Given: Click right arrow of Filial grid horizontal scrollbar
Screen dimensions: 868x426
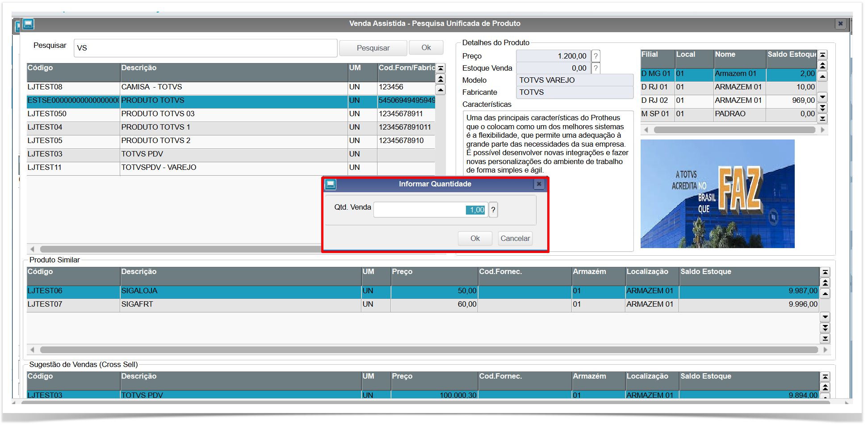Looking at the screenshot, I should click(822, 130).
